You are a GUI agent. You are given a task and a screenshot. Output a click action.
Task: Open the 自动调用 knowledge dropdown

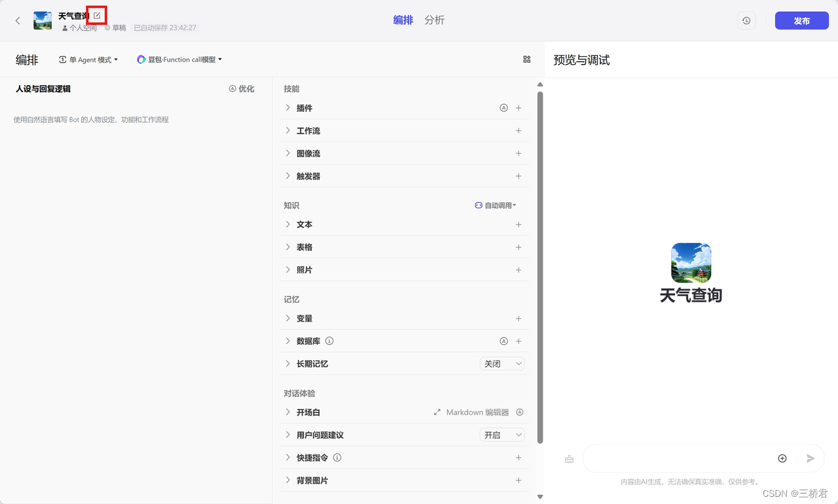tap(496, 206)
